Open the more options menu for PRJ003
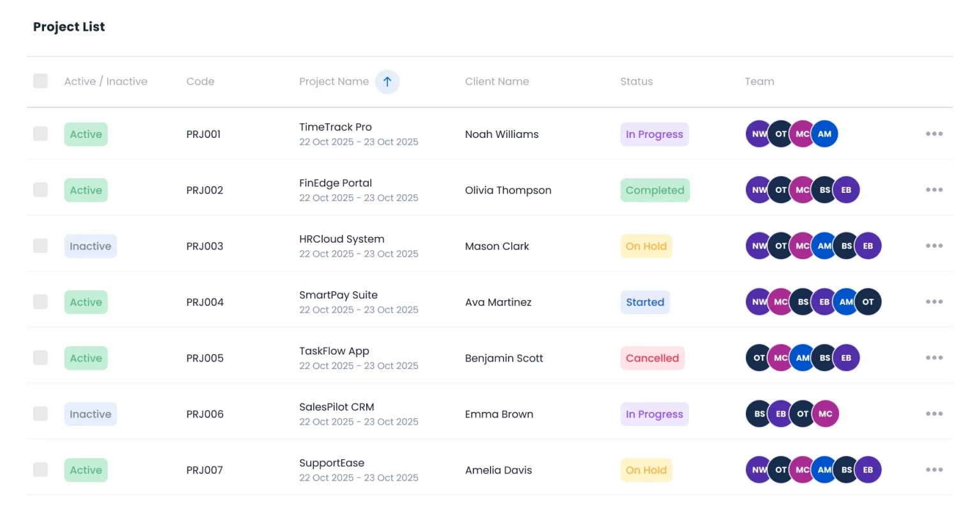Viewport: 980px width, 509px height. (934, 246)
